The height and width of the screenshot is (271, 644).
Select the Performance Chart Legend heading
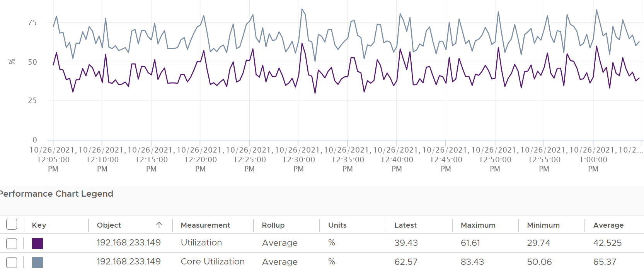click(x=56, y=194)
